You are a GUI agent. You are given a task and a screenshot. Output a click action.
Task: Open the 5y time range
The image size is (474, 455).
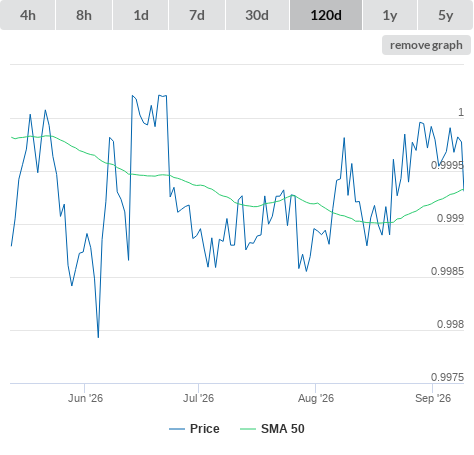coord(445,15)
